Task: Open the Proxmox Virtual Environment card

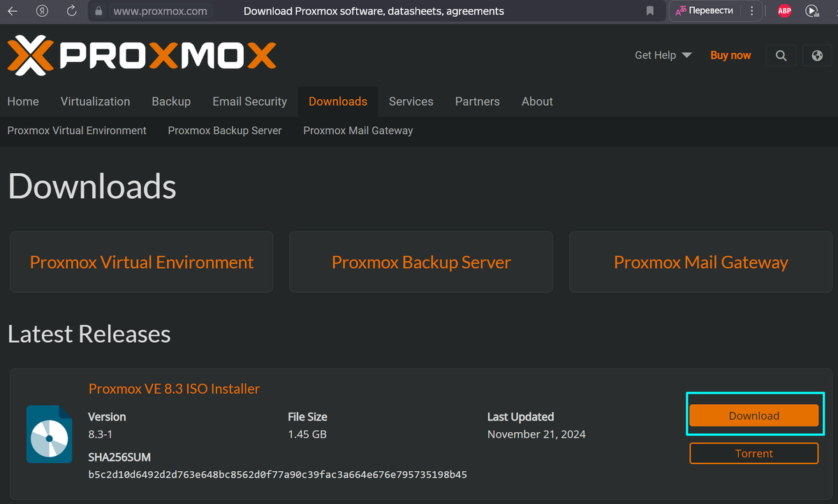Action: [142, 262]
